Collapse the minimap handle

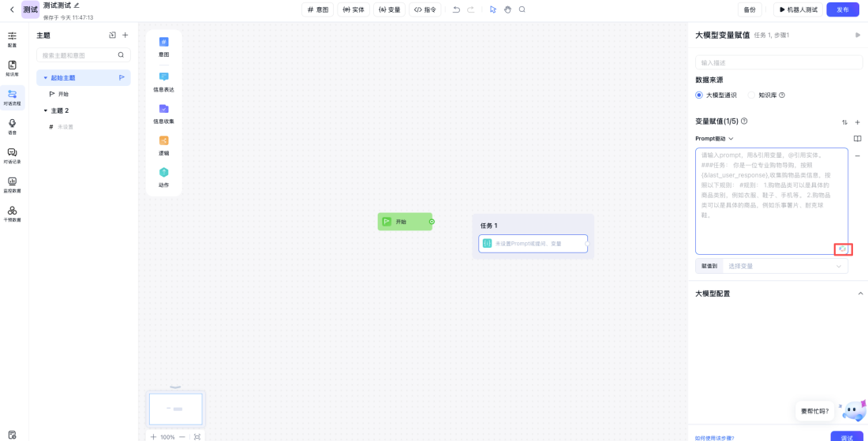coord(175,387)
